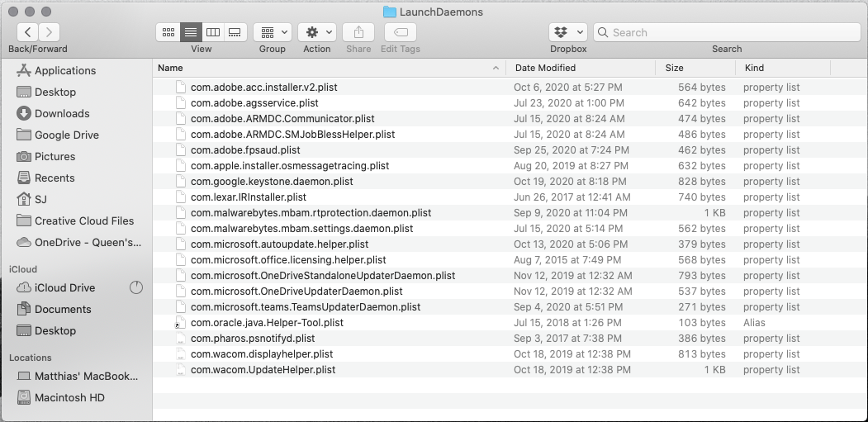868x422 pixels.
Task: Toggle the Name sort direction arrow
Action: (x=496, y=68)
